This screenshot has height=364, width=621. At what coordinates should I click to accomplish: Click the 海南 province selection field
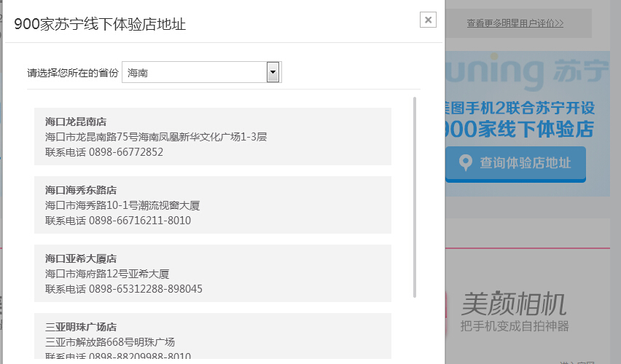(x=202, y=72)
